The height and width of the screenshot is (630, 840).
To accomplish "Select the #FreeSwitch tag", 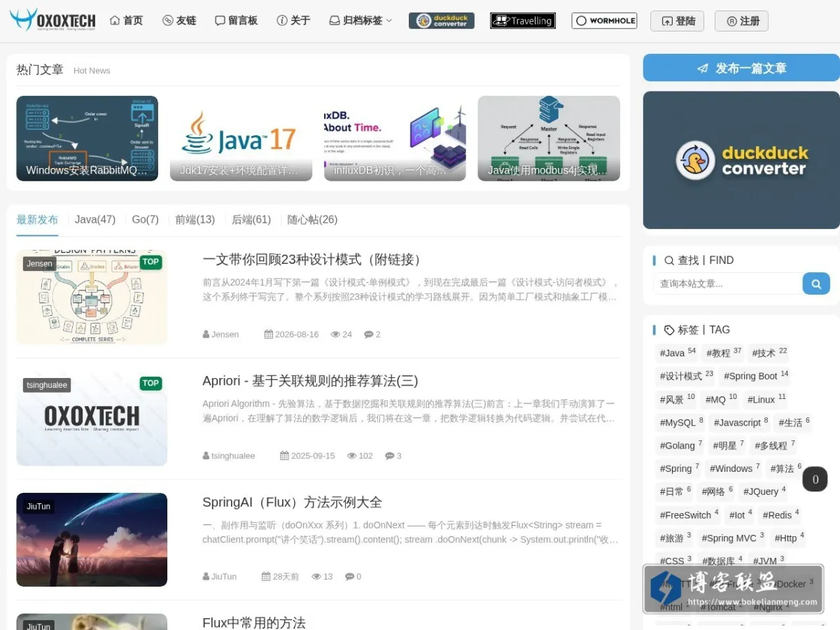I will point(689,515).
